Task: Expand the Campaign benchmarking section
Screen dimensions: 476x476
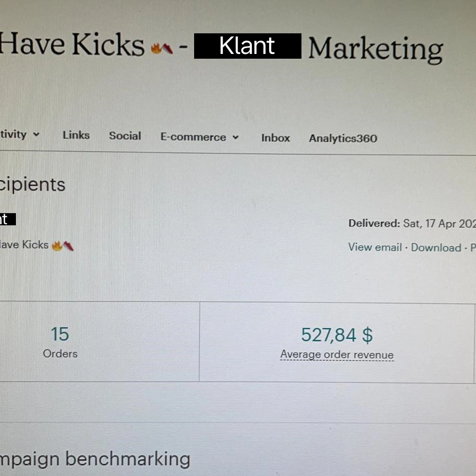Action: click(x=95, y=458)
